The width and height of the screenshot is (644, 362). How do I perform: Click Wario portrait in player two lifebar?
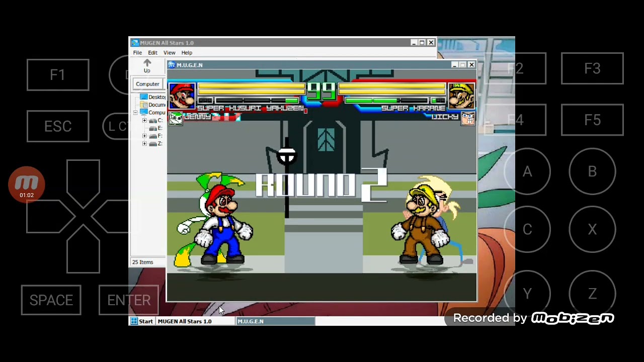click(461, 97)
